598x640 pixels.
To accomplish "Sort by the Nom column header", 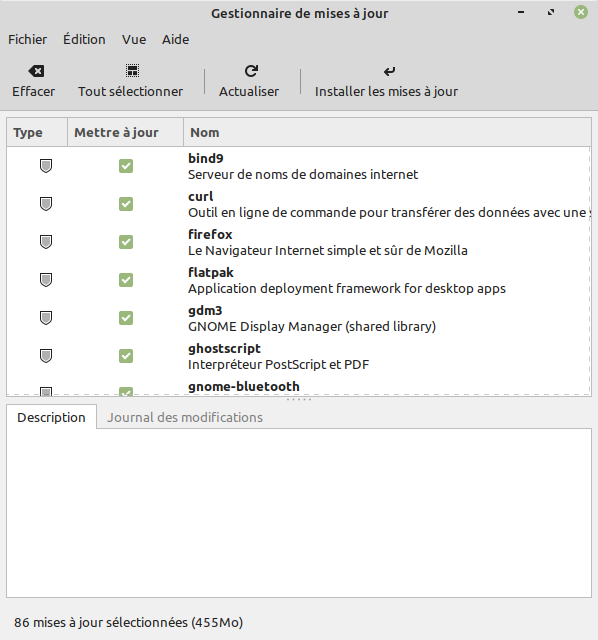I will click(x=387, y=132).
